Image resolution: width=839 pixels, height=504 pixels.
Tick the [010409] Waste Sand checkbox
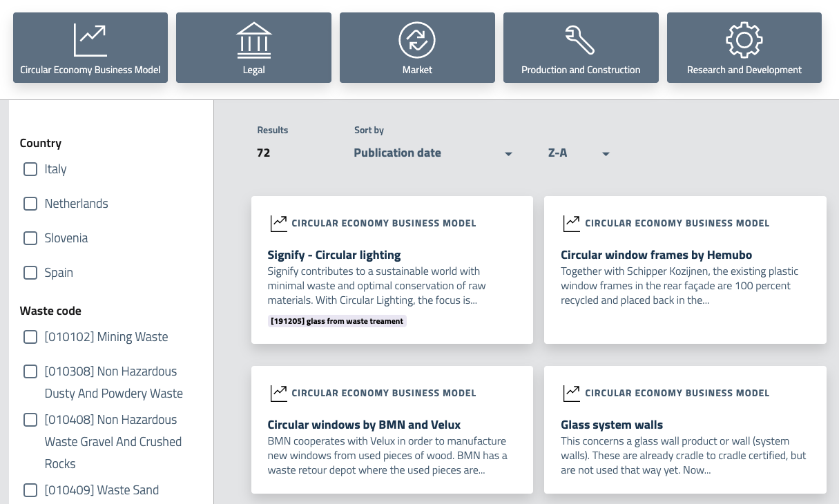[x=30, y=490]
